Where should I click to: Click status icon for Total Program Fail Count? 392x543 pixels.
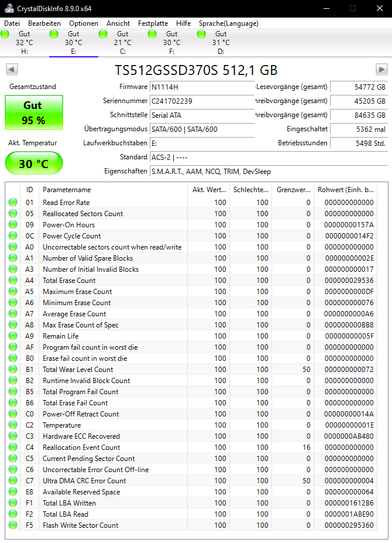coord(13,391)
